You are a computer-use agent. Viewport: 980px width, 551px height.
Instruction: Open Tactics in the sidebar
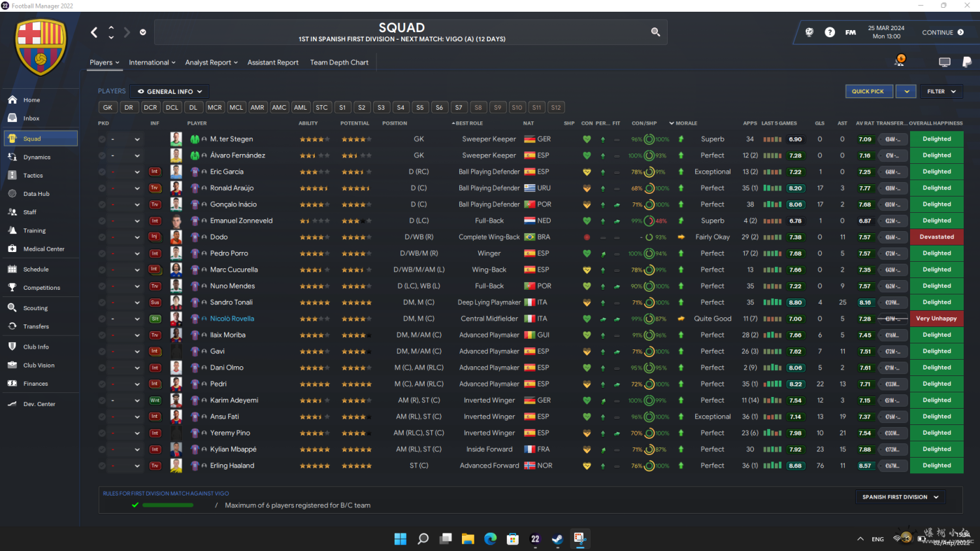33,176
